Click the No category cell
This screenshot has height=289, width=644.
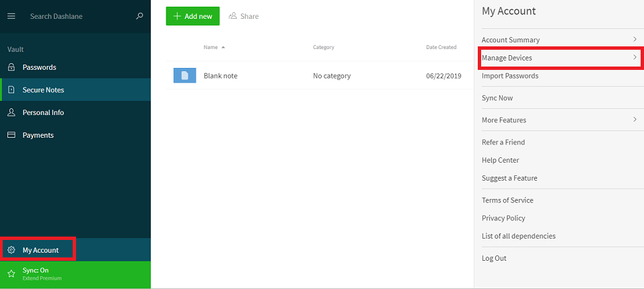point(332,76)
